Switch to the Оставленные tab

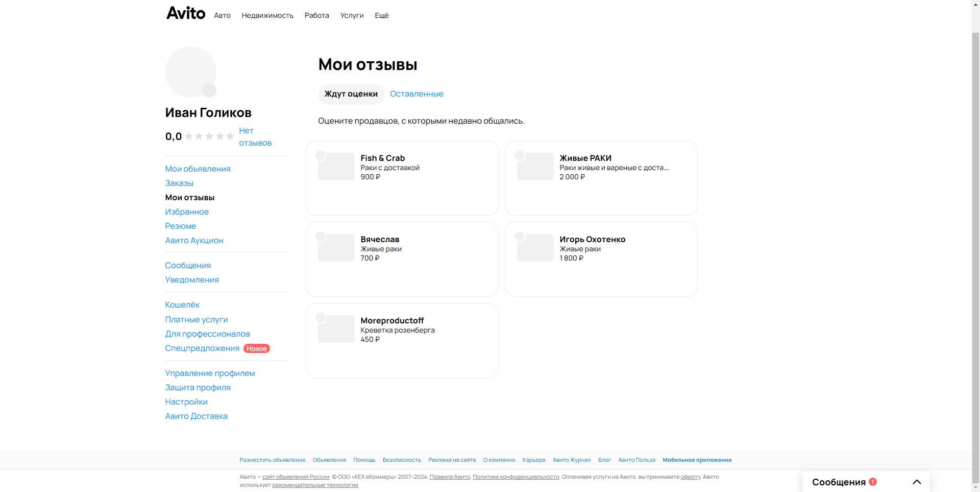coord(416,94)
